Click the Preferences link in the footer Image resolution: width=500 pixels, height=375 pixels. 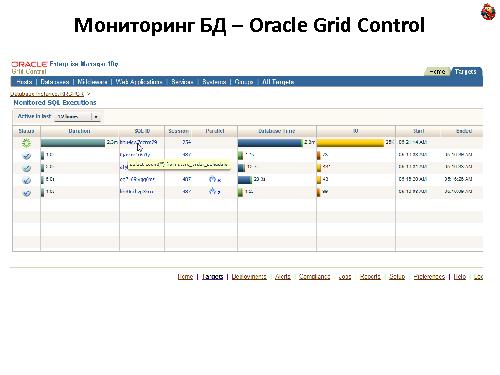(x=429, y=276)
